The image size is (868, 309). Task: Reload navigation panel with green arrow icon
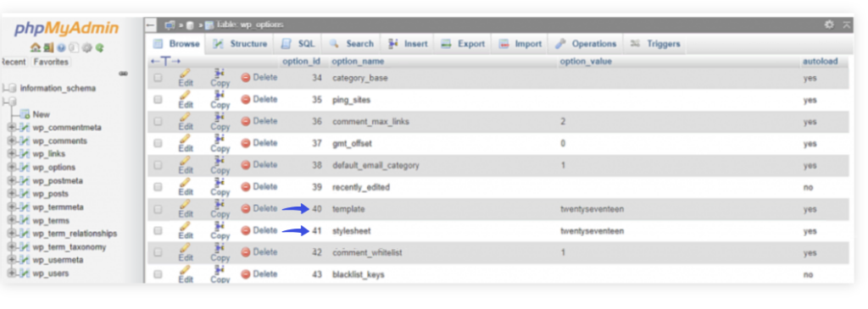click(100, 47)
